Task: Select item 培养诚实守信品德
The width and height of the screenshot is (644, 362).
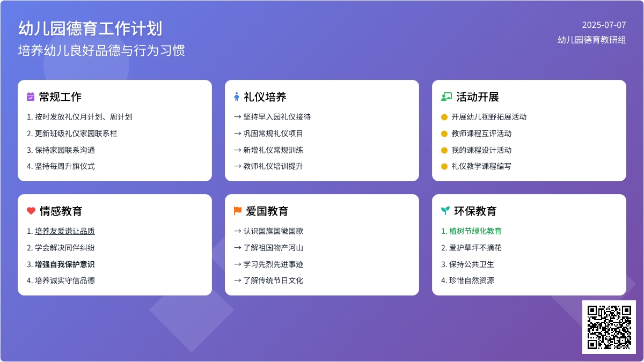Action: click(x=61, y=280)
